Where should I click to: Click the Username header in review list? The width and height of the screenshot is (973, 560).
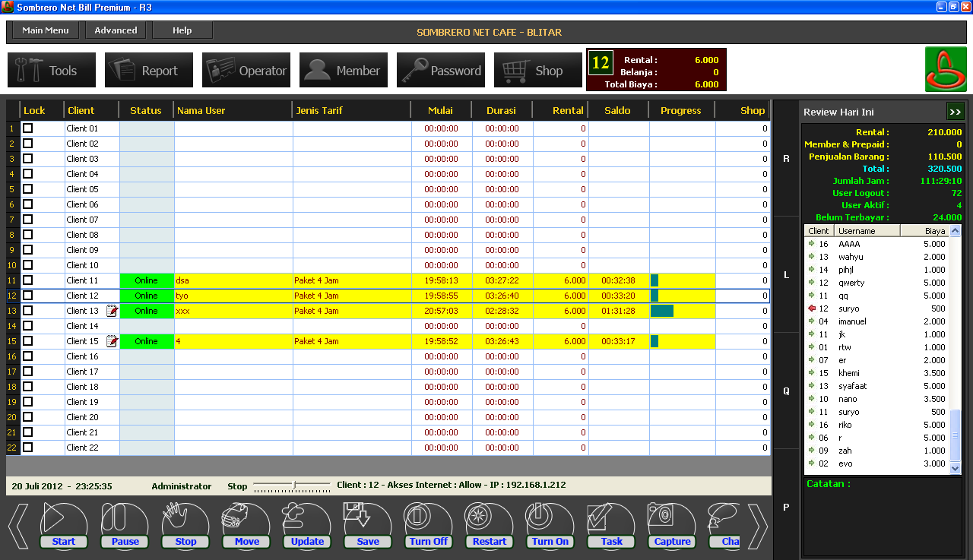[x=867, y=231]
